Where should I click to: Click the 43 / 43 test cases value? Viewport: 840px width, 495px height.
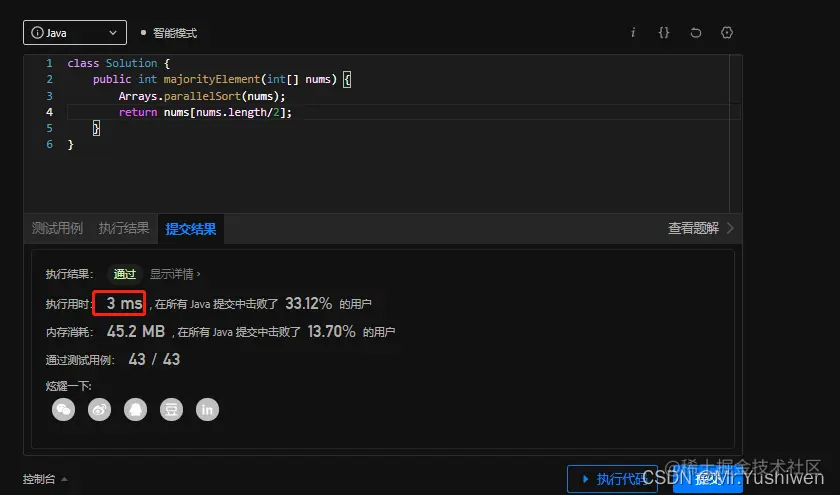click(x=154, y=359)
